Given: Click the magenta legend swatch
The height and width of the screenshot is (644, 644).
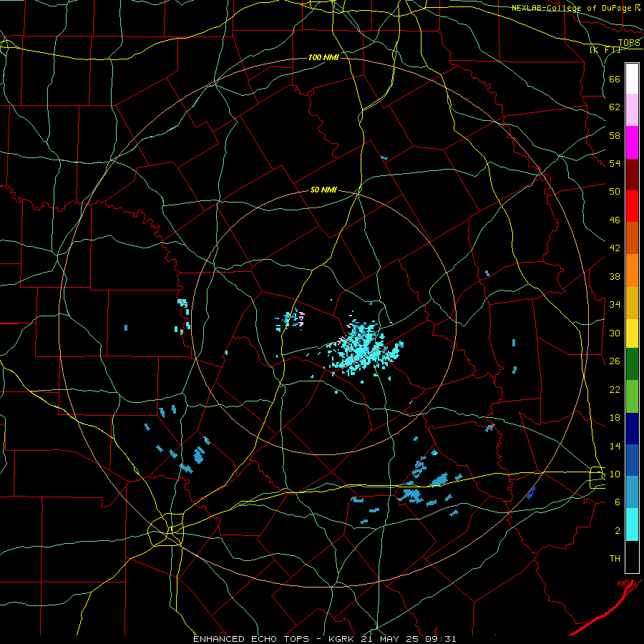Looking at the screenshot, I should (x=632, y=142).
